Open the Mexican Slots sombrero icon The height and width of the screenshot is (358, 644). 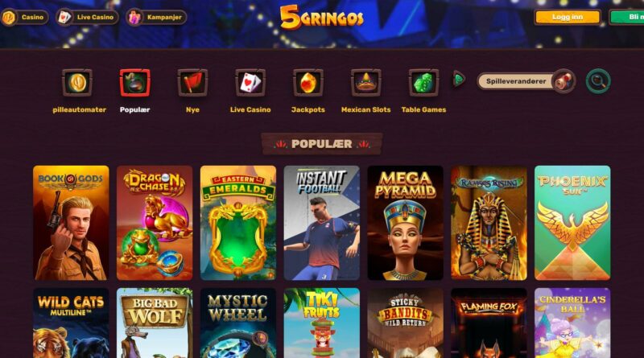(x=366, y=82)
